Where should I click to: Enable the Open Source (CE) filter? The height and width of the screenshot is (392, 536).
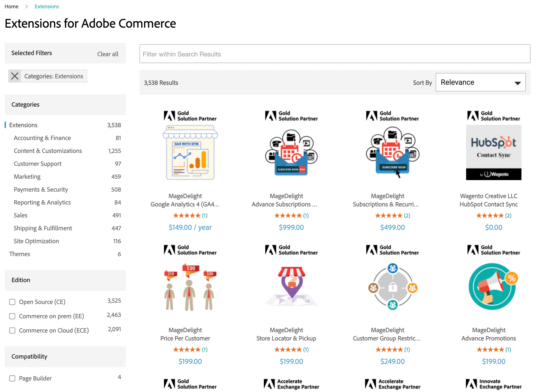tap(12, 302)
